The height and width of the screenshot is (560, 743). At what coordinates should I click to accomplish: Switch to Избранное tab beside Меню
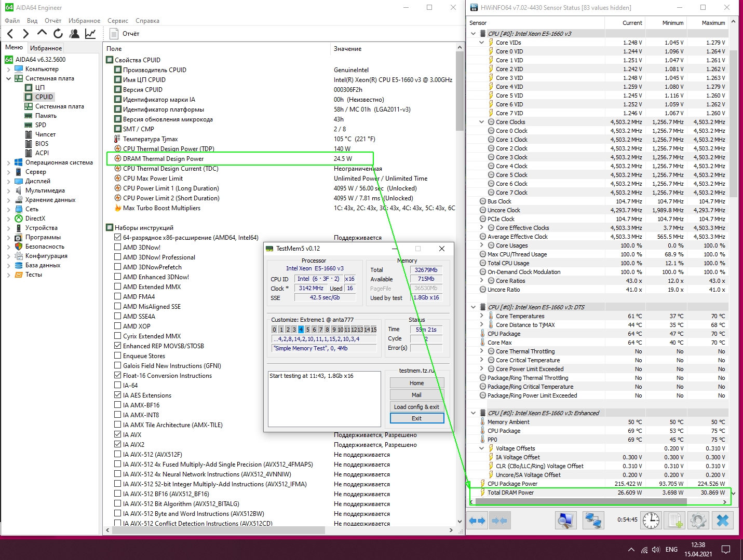46,48
